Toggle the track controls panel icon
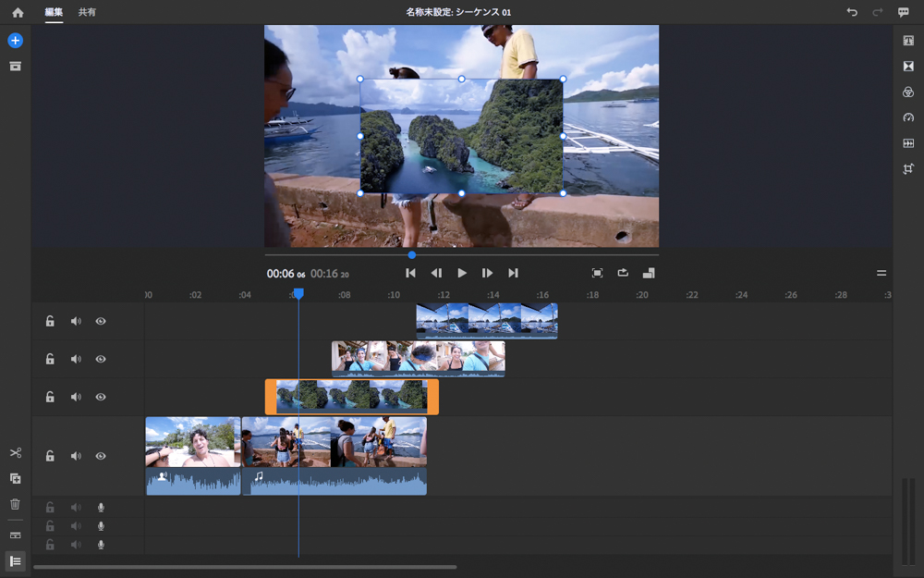This screenshot has width=924, height=578. (16, 561)
